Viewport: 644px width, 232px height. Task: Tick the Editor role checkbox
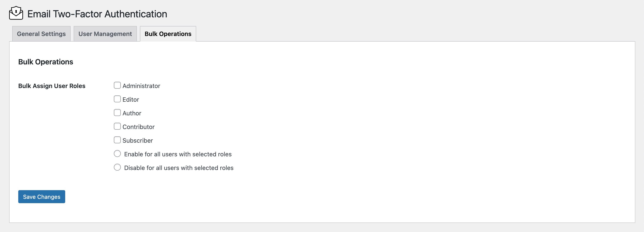117,99
